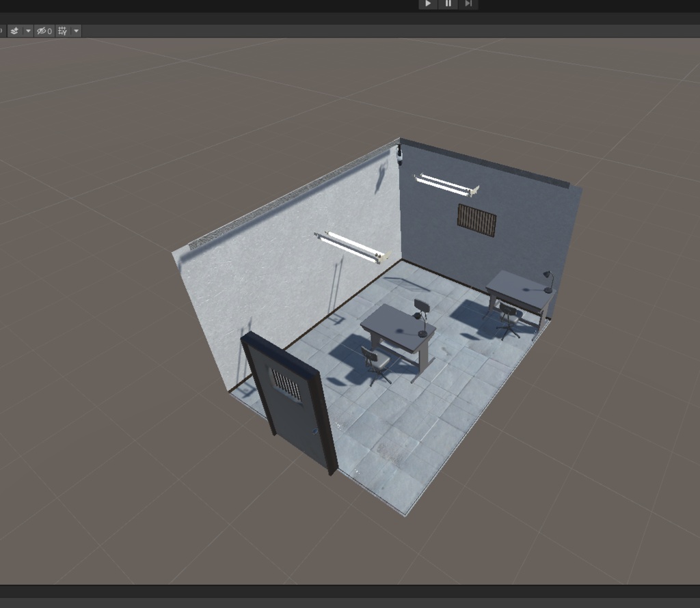Click the scene effects toggle icon
The height and width of the screenshot is (608, 700).
pyautogui.click(x=15, y=31)
